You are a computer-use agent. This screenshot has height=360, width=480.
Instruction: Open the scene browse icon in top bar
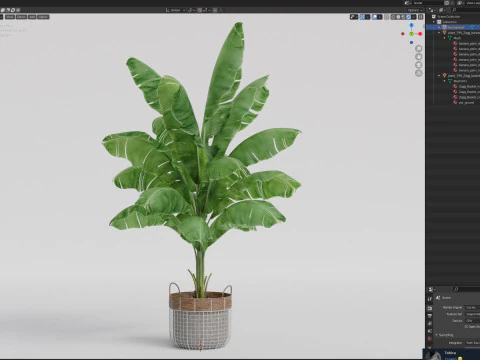pyautogui.click(x=408, y=3)
